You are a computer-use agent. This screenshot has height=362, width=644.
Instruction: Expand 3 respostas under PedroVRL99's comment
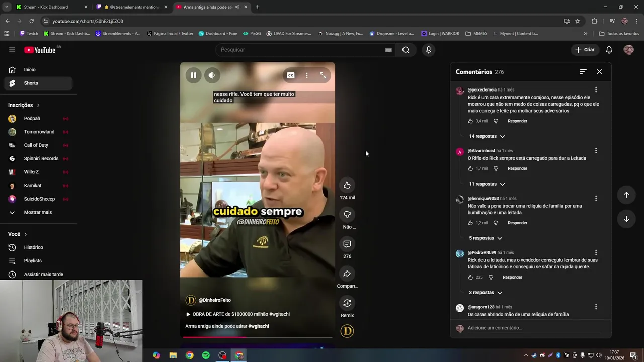[x=486, y=293]
